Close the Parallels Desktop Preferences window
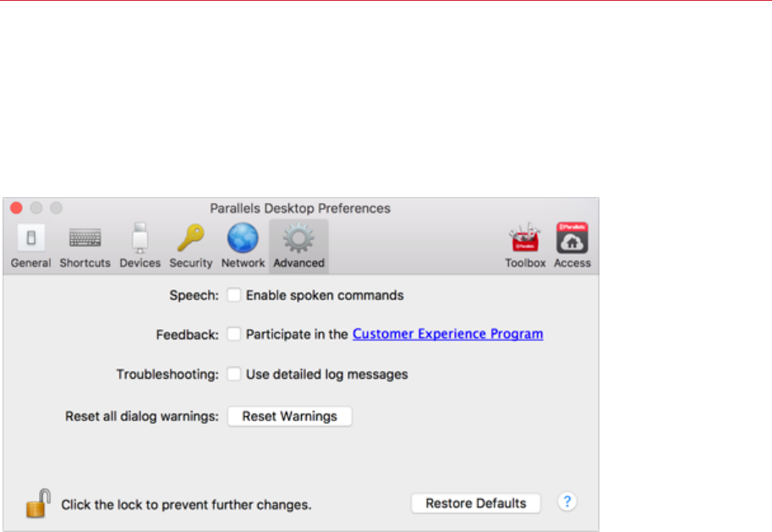 coord(16,208)
